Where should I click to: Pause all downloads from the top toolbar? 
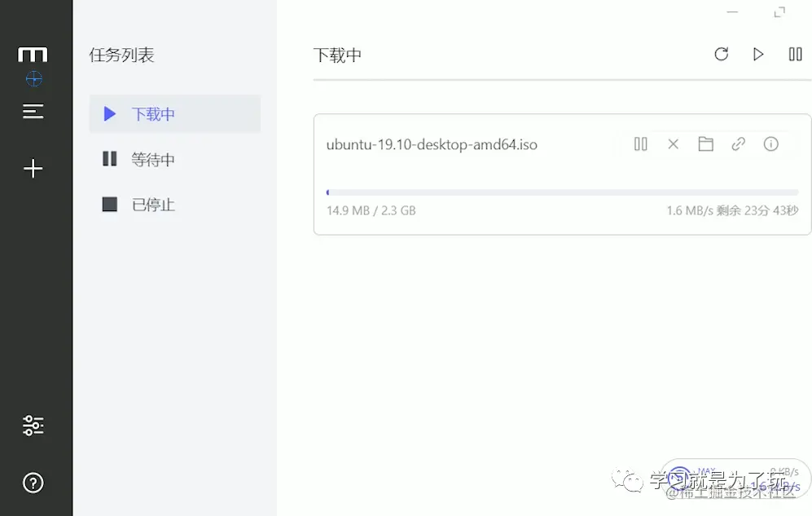pos(795,54)
